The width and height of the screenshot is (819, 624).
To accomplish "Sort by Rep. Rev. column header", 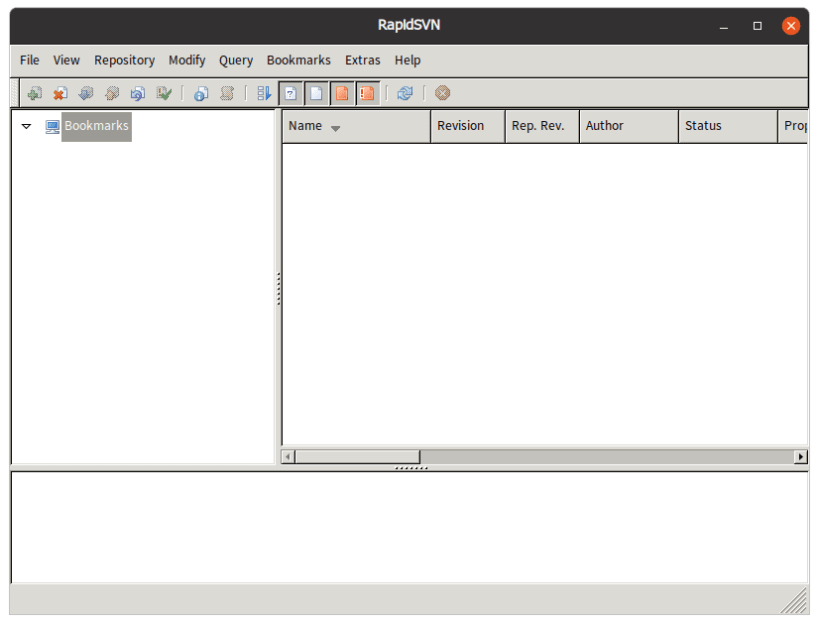I will tap(542, 126).
